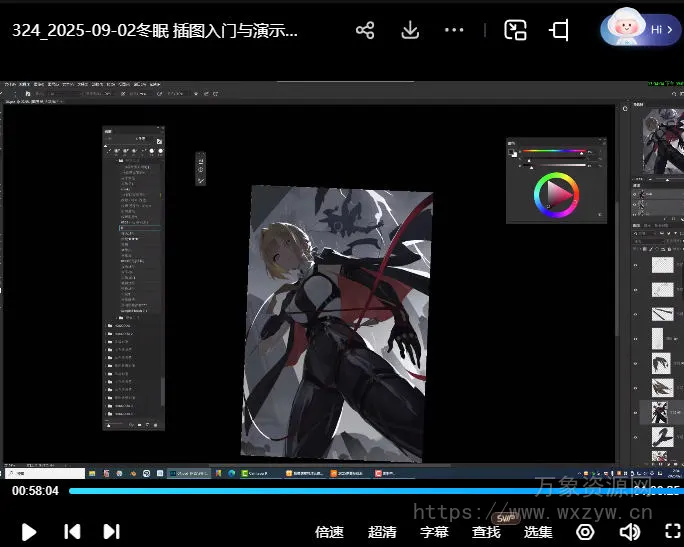Viewport: 684px width, 547px height.
Task: Toggle the 字幕 subtitles option
Action: click(x=434, y=532)
